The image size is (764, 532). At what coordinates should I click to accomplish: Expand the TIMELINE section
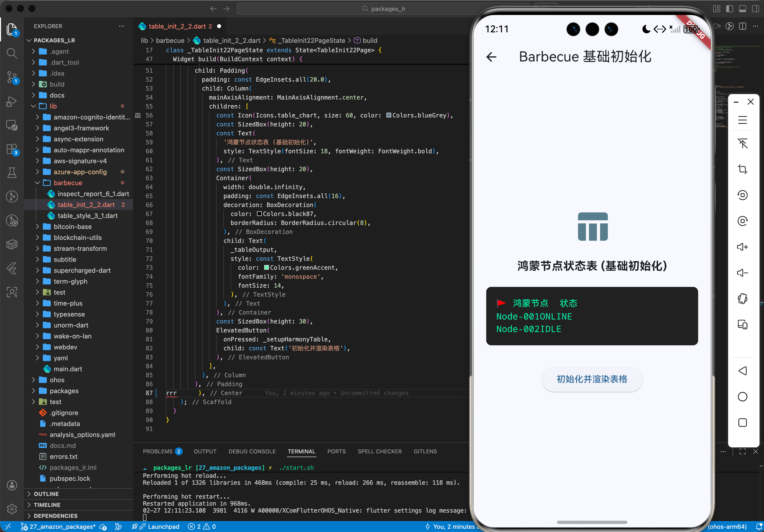[78, 505]
